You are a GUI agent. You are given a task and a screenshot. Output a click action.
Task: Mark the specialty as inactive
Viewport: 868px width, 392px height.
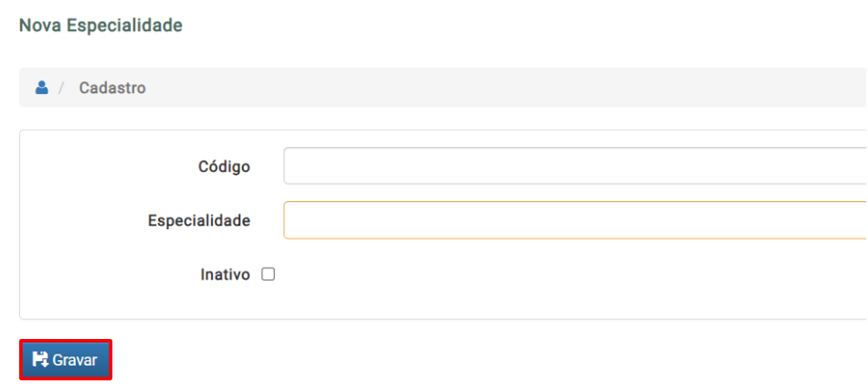pos(268,275)
